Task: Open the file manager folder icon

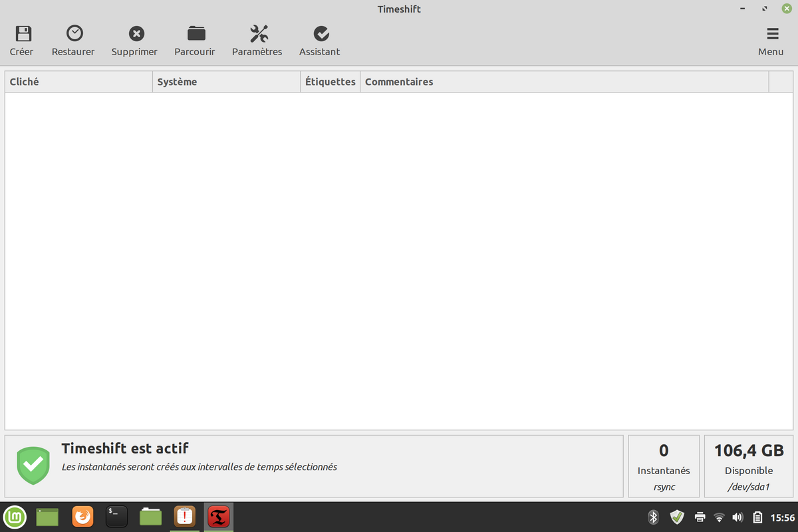Action: (151, 517)
